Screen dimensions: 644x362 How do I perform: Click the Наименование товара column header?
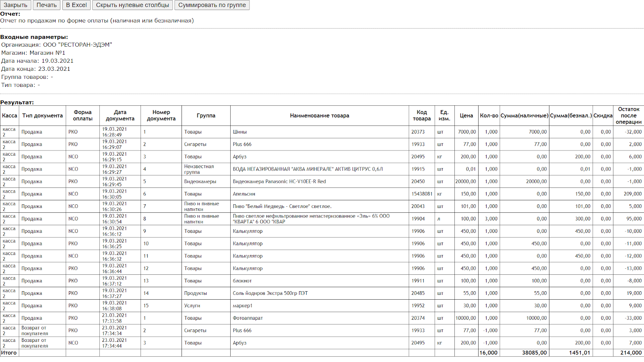tap(319, 116)
